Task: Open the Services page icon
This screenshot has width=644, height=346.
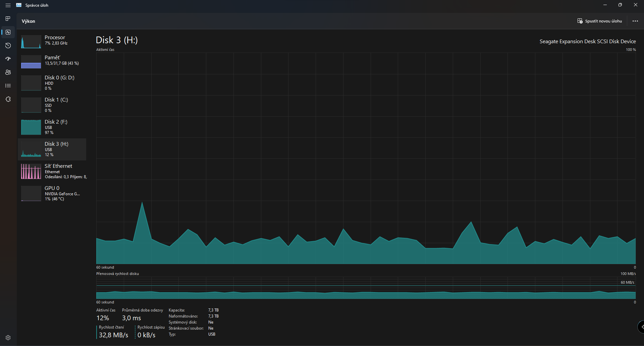Action: (x=8, y=99)
